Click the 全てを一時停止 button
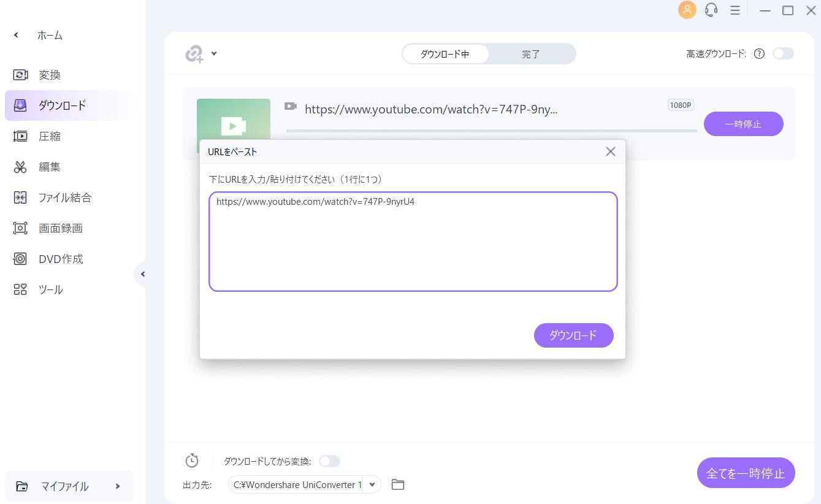Screen dimensions: 821x504 pyautogui.click(x=746, y=473)
